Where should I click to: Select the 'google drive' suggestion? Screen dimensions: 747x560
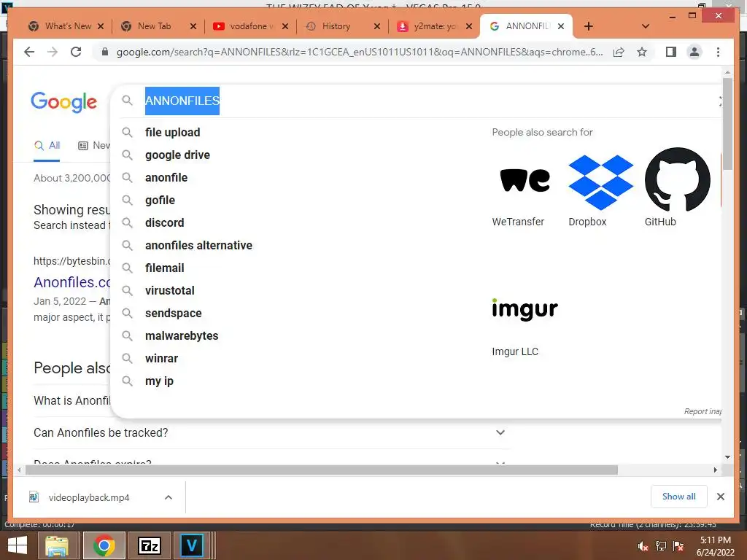coord(177,155)
